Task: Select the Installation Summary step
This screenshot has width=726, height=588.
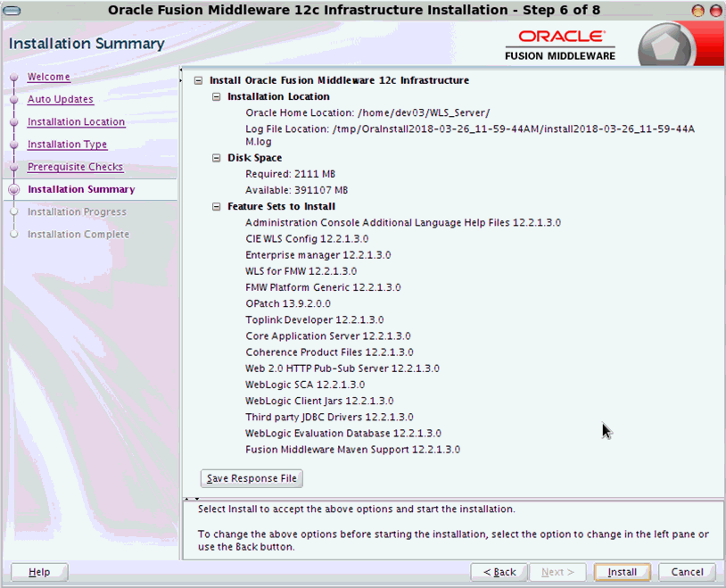Action: pyautogui.click(x=81, y=189)
